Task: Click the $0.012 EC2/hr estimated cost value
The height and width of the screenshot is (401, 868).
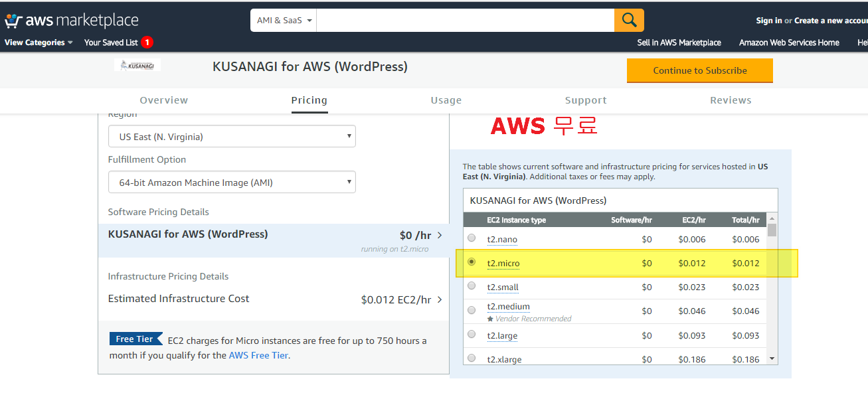Action: click(x=396, y=299)
